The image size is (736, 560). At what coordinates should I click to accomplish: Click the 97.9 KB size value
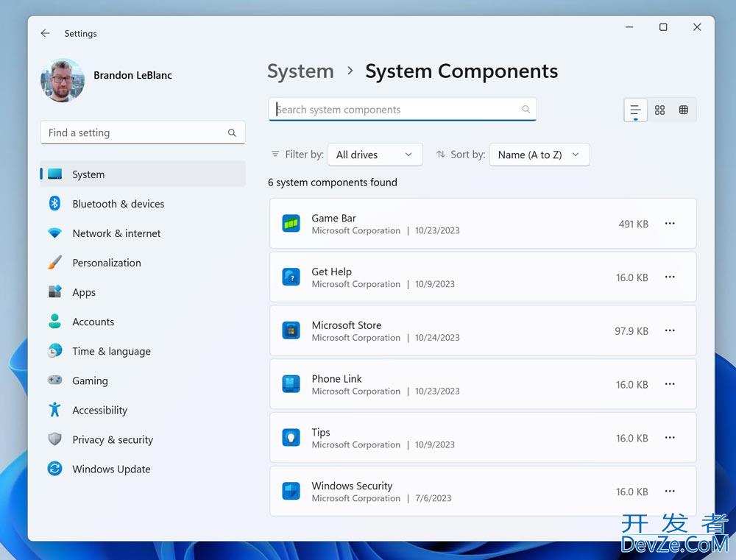click(x=631, y=331)
